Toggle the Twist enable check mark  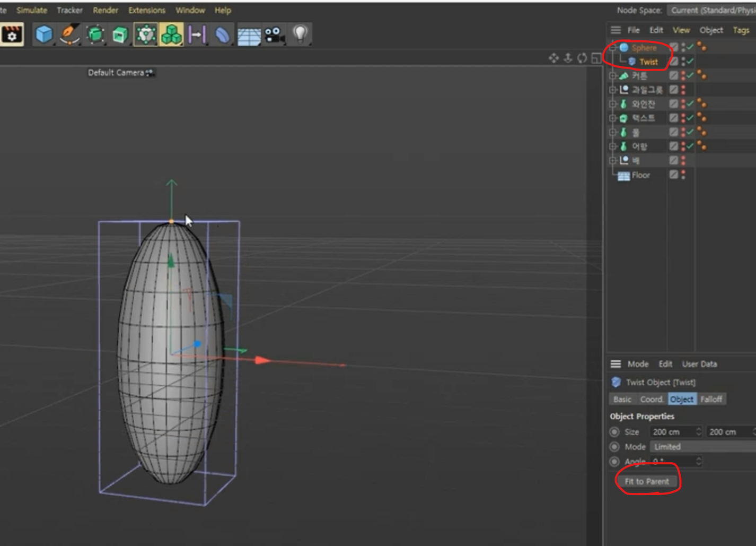pos(690,62)
